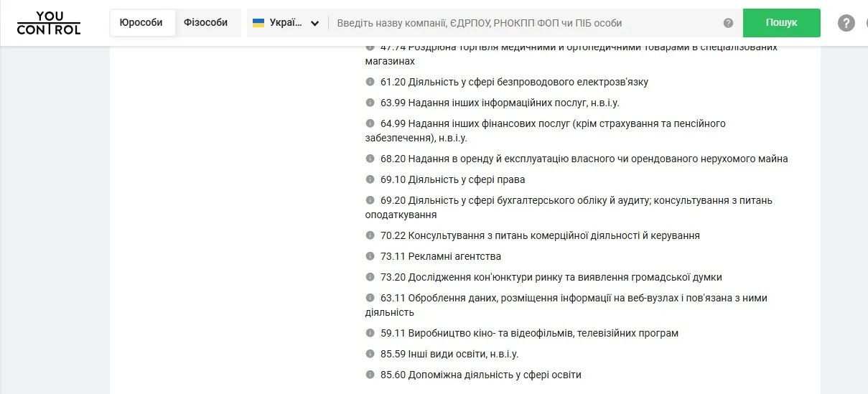Focus the company search input field

(x=526, y=23)
